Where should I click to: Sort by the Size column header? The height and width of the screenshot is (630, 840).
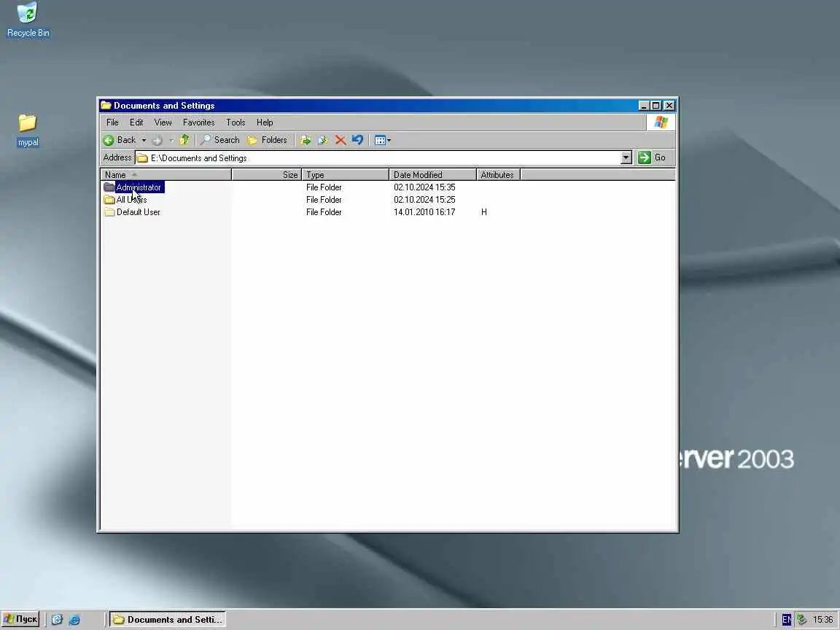click(x=267, y=175)
